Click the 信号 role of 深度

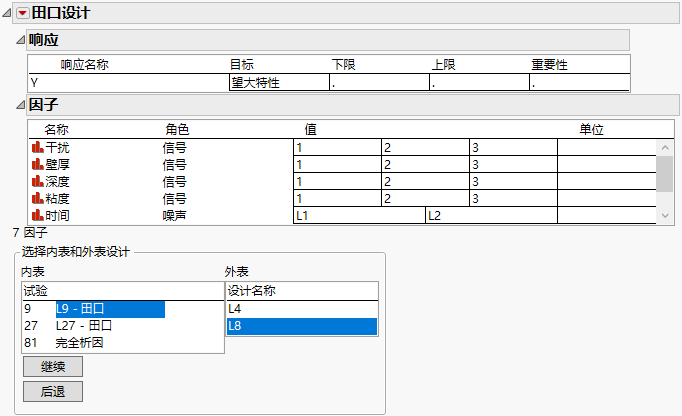pos(174,181)
